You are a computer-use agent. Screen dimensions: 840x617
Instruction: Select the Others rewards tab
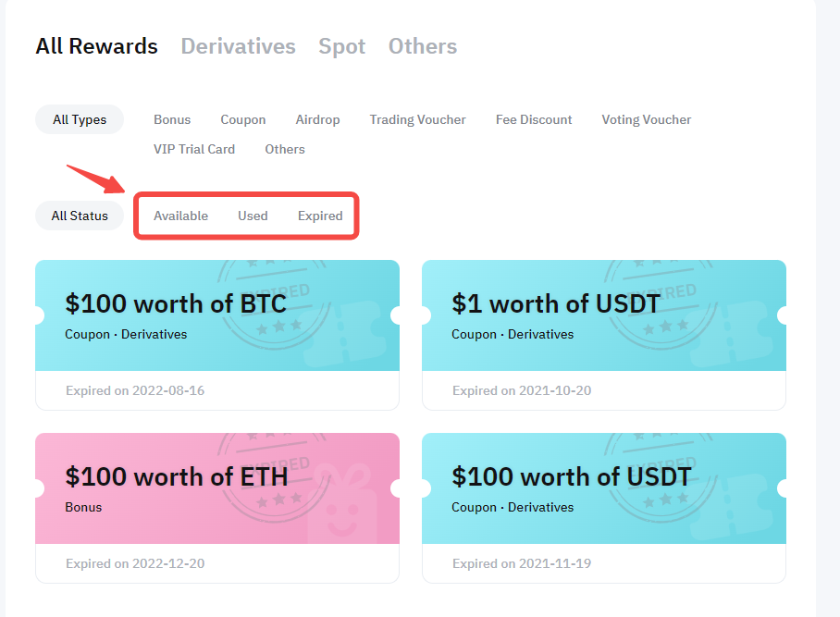pos(422,46)
